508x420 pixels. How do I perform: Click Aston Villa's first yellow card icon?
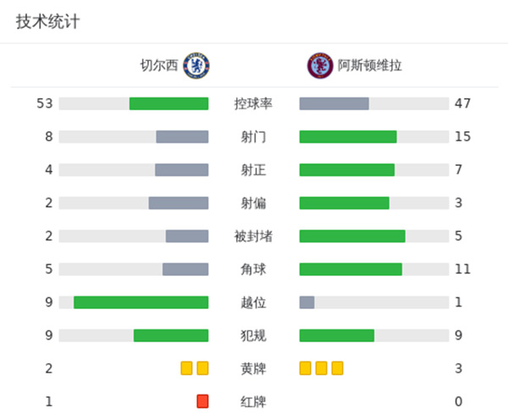[306, 368]
